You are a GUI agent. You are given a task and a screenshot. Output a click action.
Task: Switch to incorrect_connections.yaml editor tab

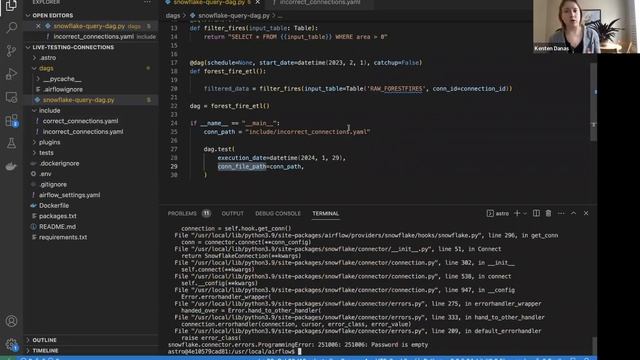pyautogui.click(x=319, y=2)
